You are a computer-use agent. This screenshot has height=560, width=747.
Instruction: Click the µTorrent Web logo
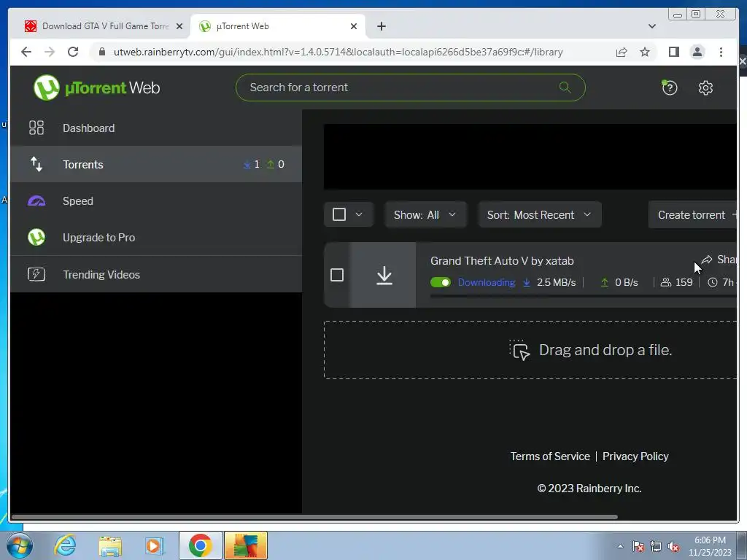(x=97, y=87)
